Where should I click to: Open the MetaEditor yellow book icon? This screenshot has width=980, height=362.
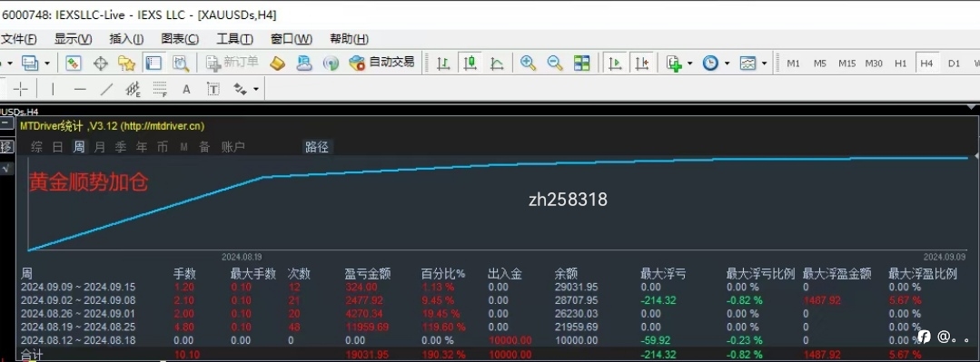click(x=278, y=63)
